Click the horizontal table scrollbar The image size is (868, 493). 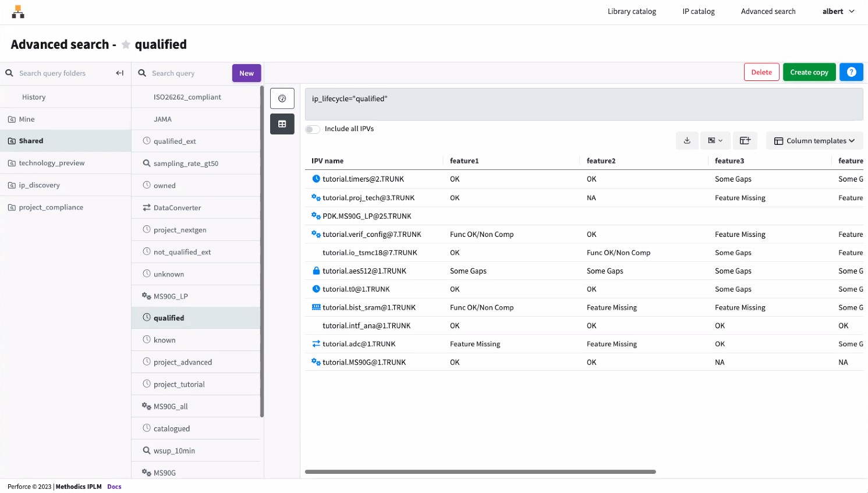point(480,471)
